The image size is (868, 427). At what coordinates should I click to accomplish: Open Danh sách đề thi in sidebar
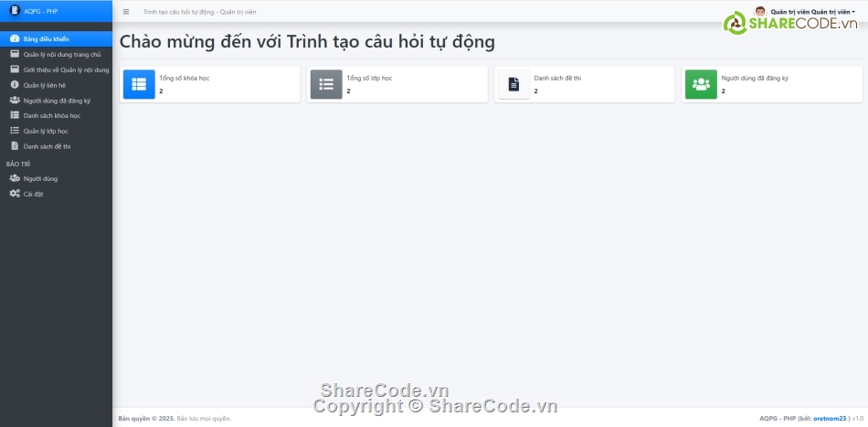click(56, 146)
